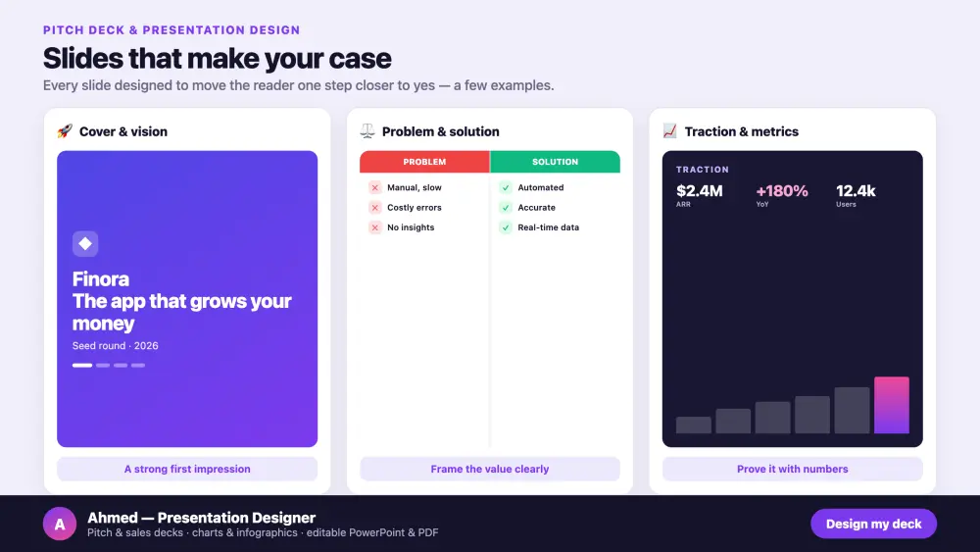Click the pink highlighted bar in the chart
This screenshot has width=980, height=552.
pos(891,405)
